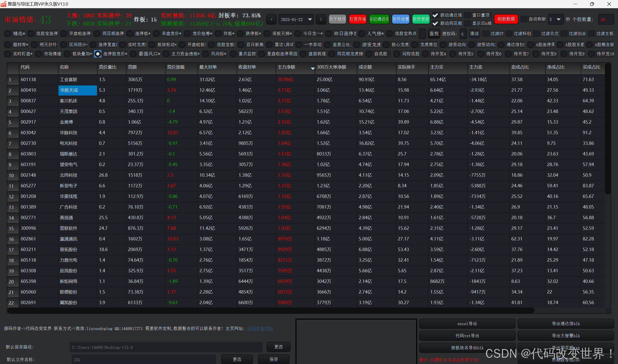This screenshot has height=364, width=618.
Task: Click the blue 软件设置 button
Action: (400, 19)
